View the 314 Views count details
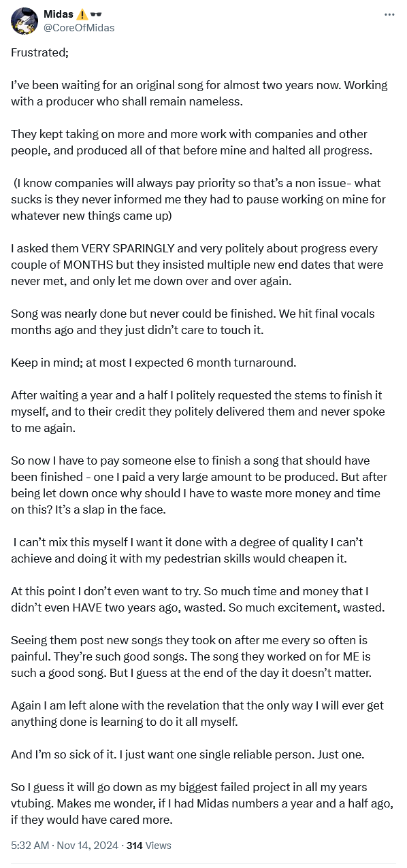 click(149, 846)
